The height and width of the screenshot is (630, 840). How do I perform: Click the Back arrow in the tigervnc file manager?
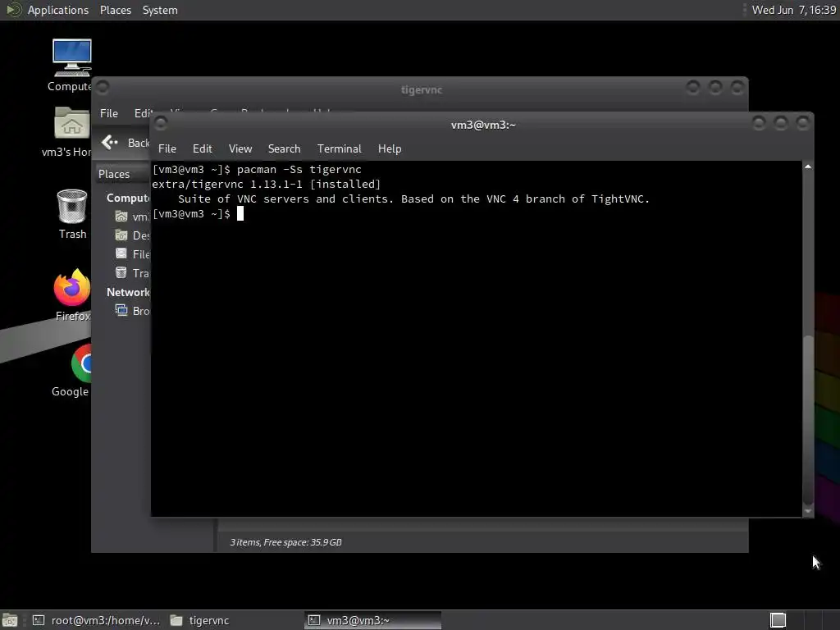point(111,142)
